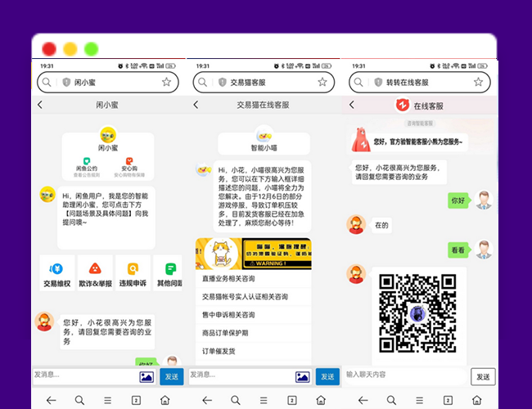Viewport: 532px width, 409px height.
Task: Open 交易猫帐号实人认证相关咨询 option
Action: 254,297
